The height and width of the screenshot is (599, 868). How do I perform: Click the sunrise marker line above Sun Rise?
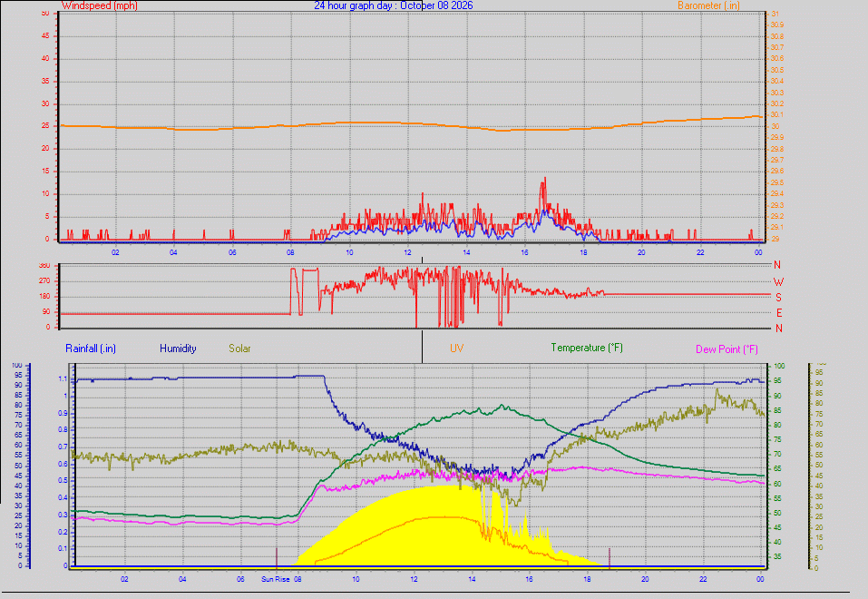[x=277, y=557]
